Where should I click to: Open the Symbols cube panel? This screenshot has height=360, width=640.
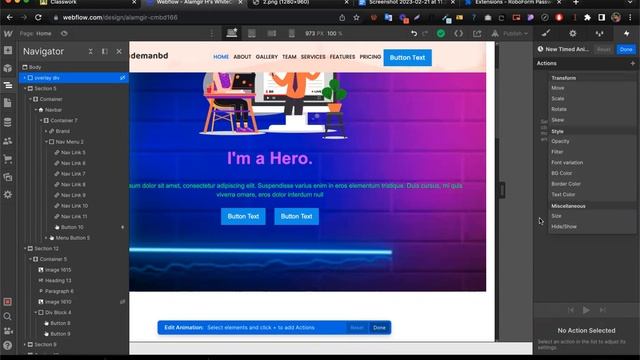tap(8, 68)
